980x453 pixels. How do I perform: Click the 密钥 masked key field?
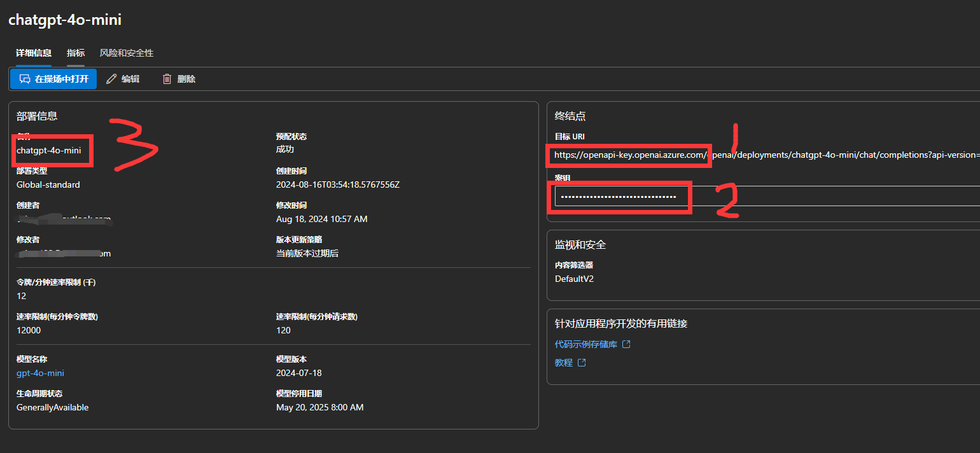(x=767, y=196)
